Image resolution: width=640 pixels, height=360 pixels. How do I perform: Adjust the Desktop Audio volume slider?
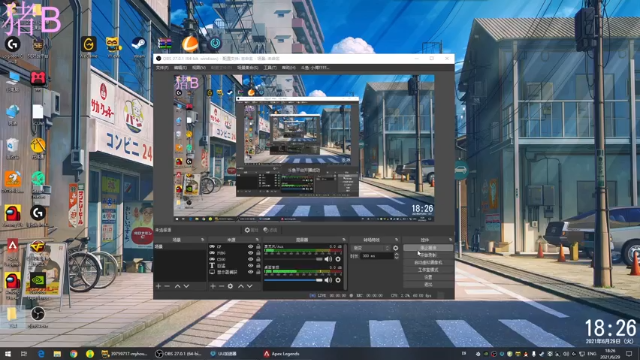click(293, 280)
